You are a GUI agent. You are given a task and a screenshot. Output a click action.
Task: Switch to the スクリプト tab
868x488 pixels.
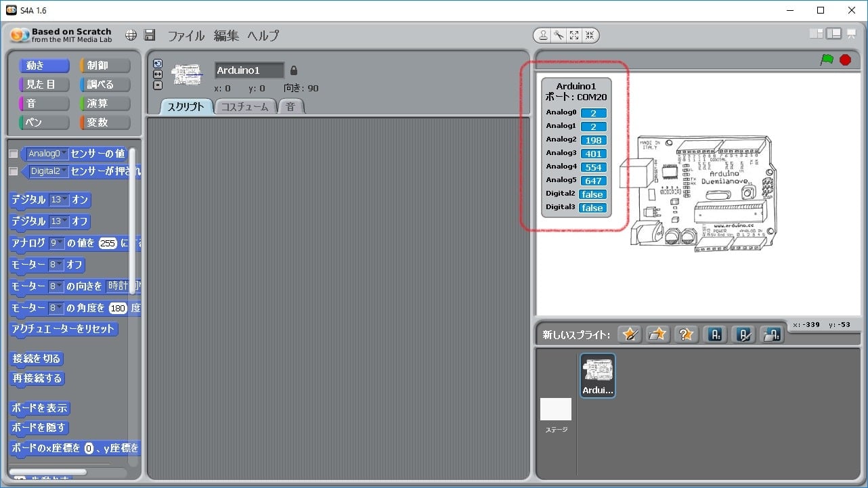point(186,106)
